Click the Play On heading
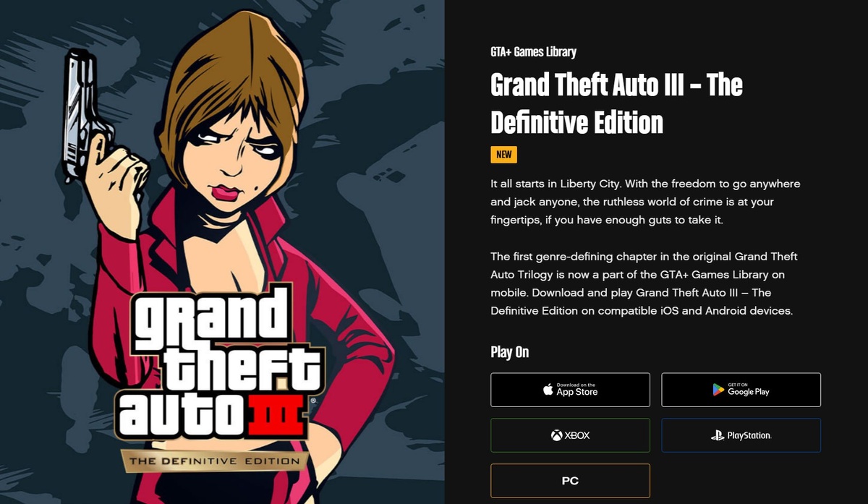 click(x=510, y=352)
